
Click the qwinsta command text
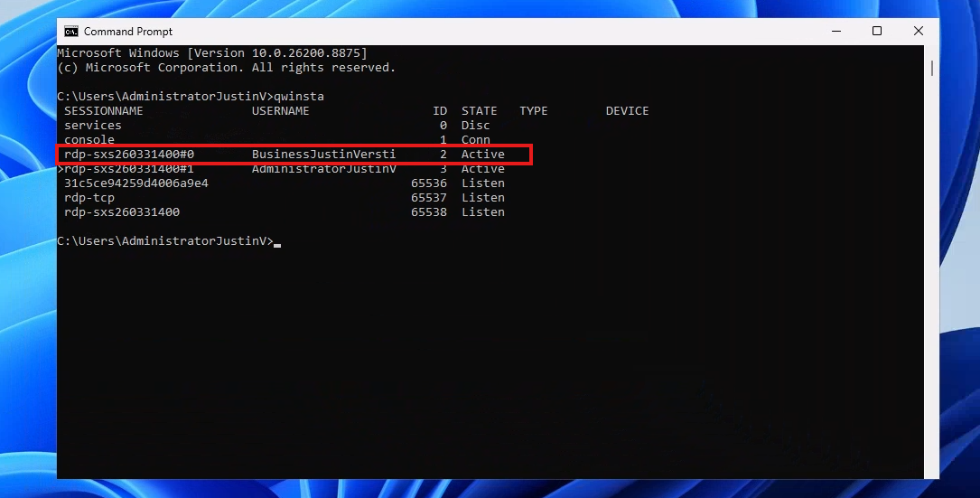299,97
